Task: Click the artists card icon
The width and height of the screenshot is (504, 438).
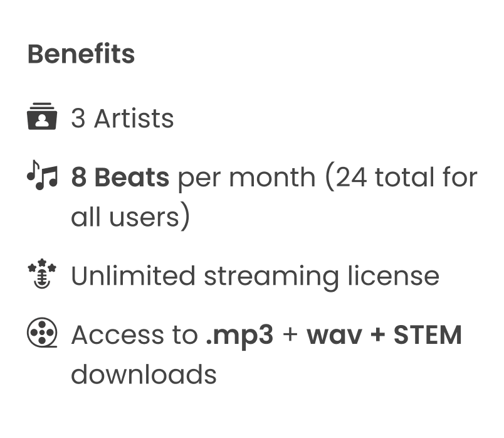Action: pos(42,117)
